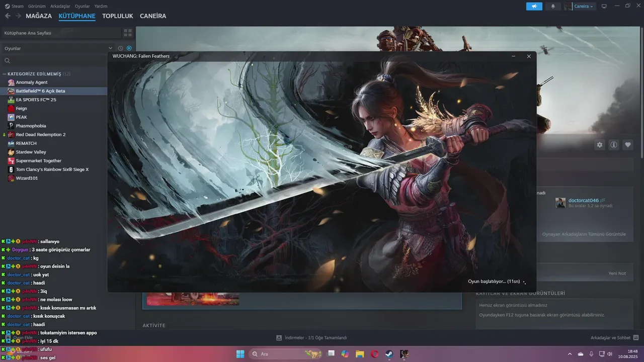Click the Yeni Not button

pos(617,274)
